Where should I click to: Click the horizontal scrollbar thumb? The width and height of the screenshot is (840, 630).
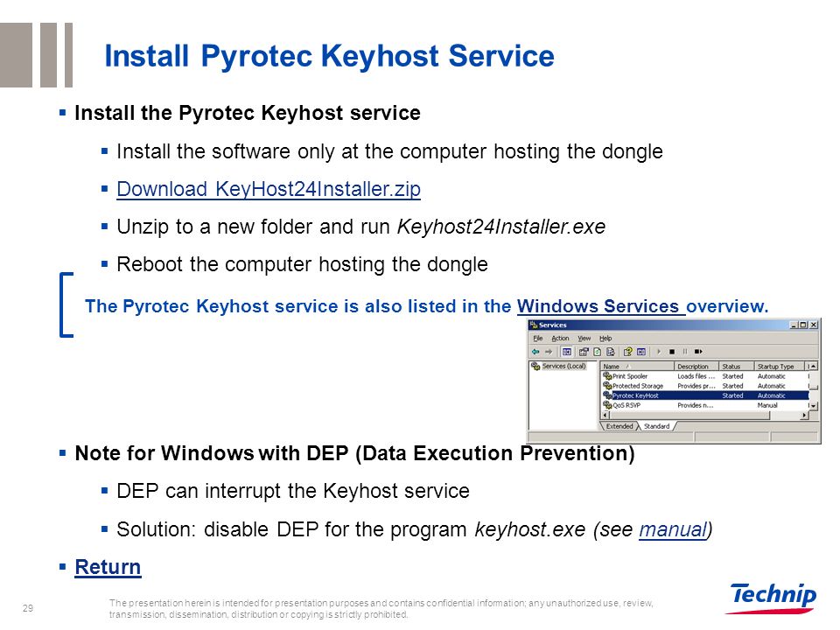click(689, 415)
